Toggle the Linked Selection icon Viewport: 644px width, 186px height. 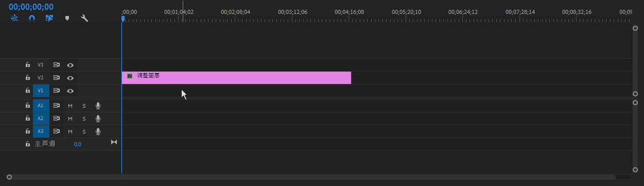click(x=49, y=18)
